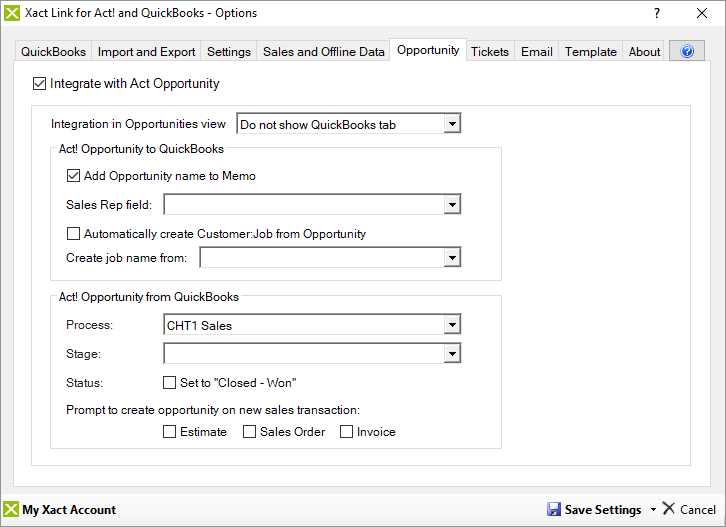
Task: Click the Save Settings floppy disk icon
Action: [x=554, y=509]
